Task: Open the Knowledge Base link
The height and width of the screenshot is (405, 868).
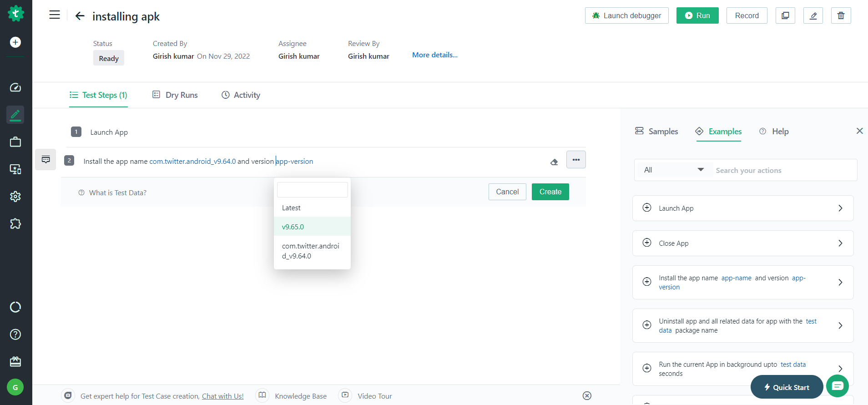Action: point(301,396)
